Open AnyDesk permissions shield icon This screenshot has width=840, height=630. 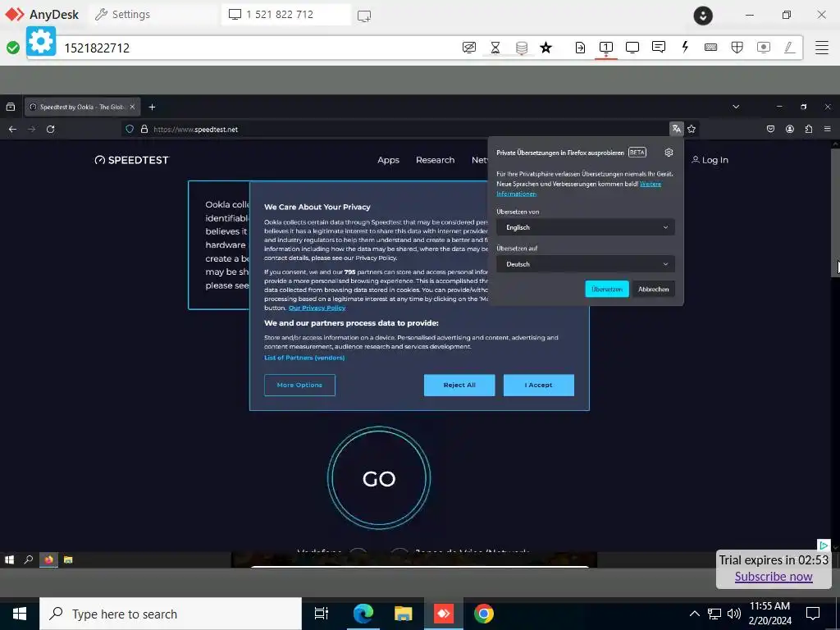pos(737,48)
